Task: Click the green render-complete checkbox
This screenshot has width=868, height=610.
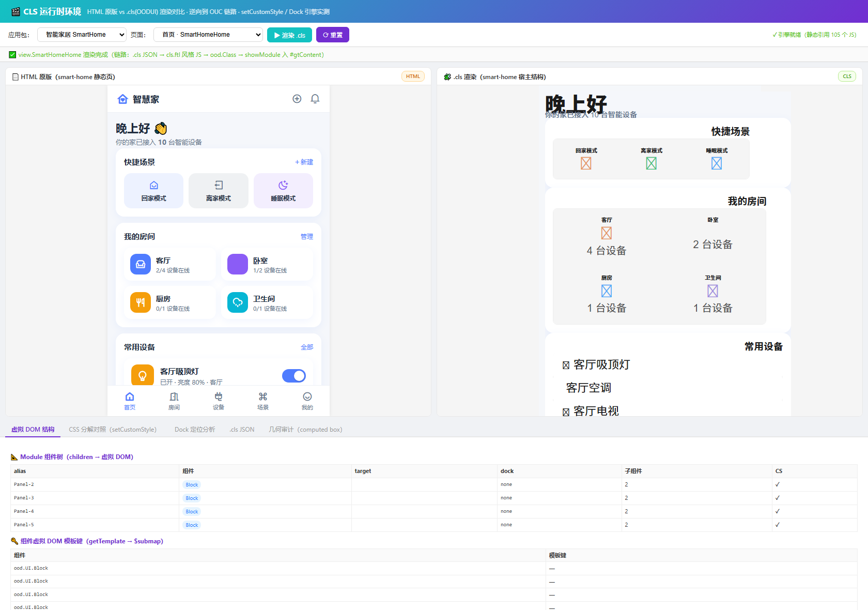Action: coord(12,55)
